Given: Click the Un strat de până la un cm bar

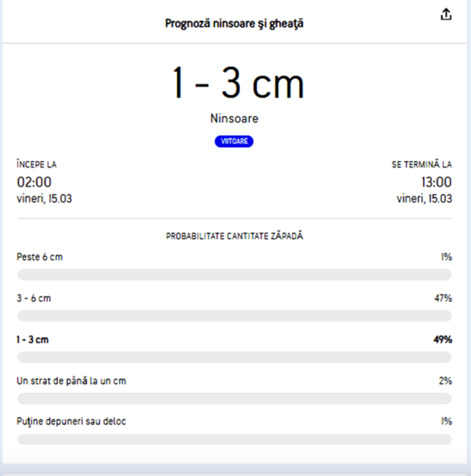Looking at the screenshot, I should pos(234,398).
